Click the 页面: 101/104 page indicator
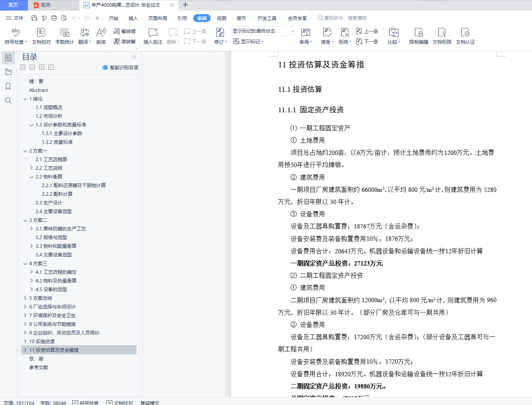The height and width of the screenshot is (405, 532). [x=19, y=403]
